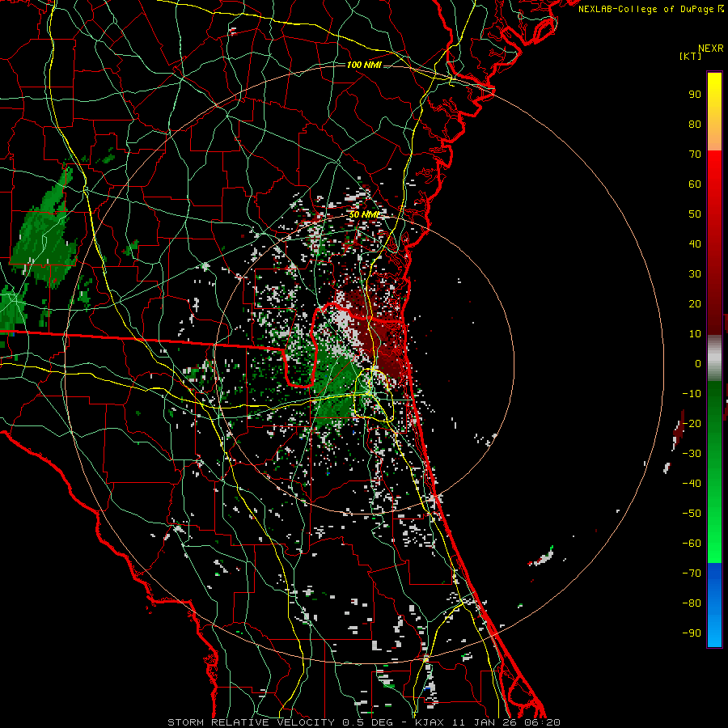Screen dimensions: 728x728
Task: Pick the blue band of the color bar
Action: point(714,605)
